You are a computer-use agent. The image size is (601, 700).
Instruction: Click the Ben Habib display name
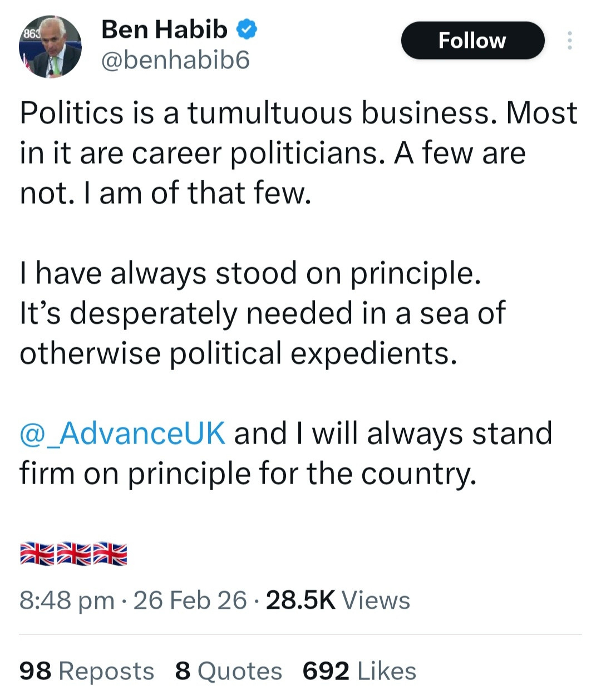[165, 29]
